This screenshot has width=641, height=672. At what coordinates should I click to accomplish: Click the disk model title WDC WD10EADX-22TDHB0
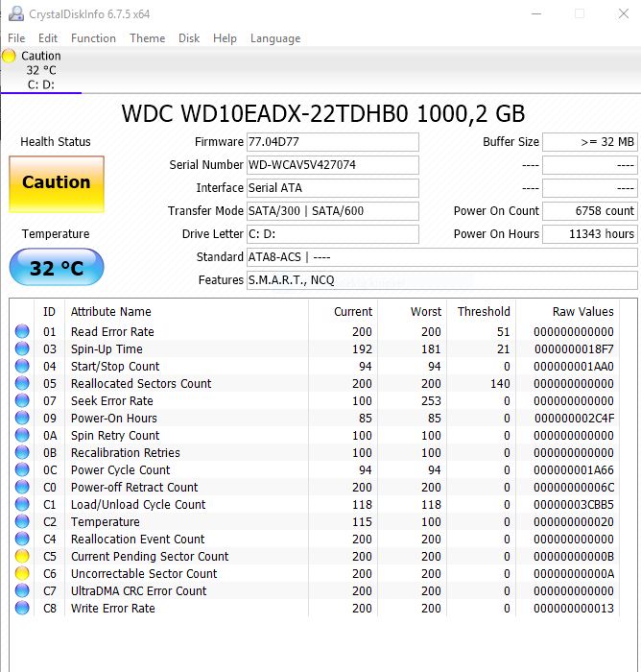(265, 114)
